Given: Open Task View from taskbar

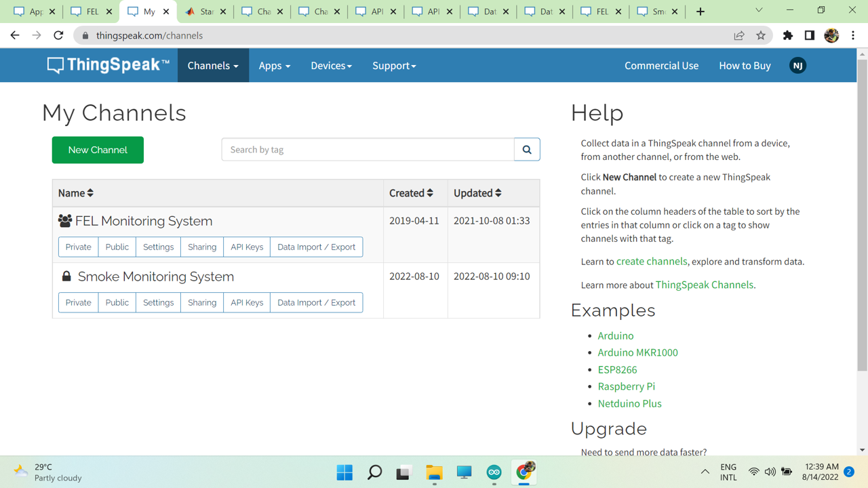Looking at the screenshot, I should pos(404,472).
